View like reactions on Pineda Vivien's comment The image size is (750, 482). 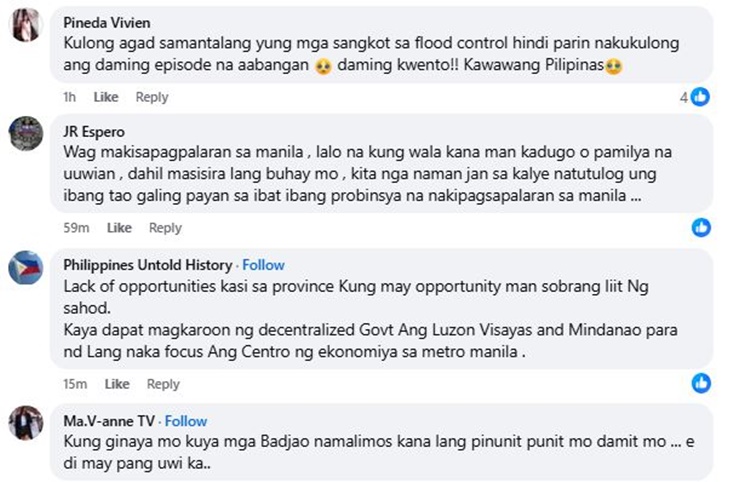tap(700, 97)
